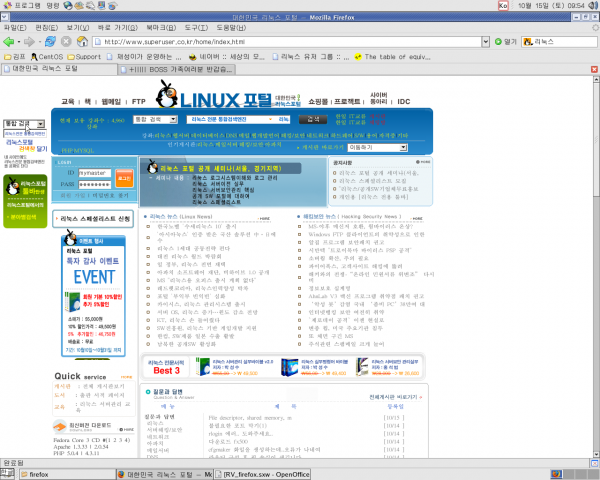Screen dimensions: 600x480
Task: Click the fifth panel launcher icon
Action: [x=112, y=5]
